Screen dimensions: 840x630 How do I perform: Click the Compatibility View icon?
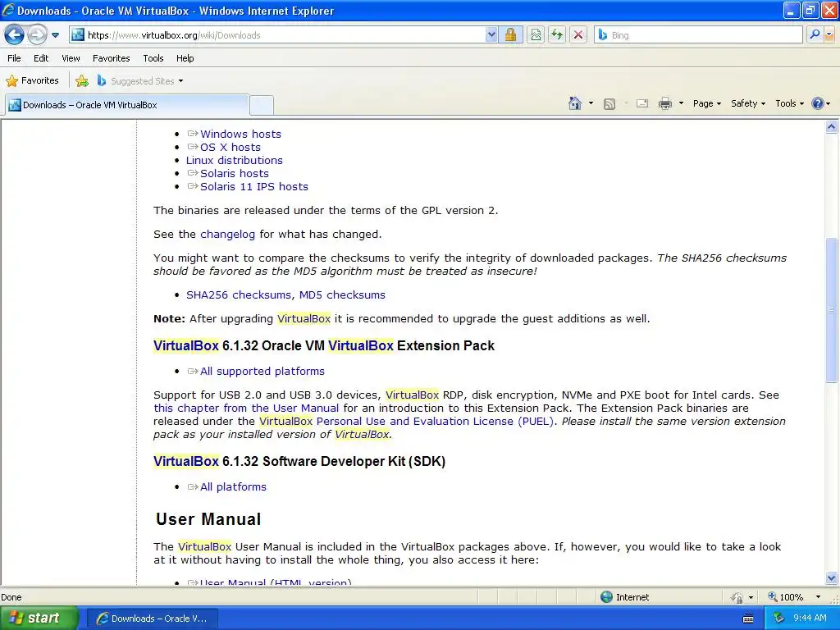[536, 35]
